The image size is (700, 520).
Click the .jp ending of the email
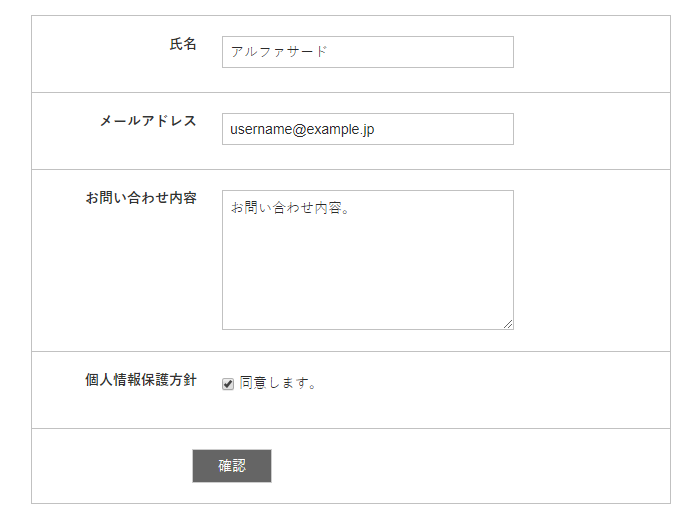(x=367, y=130)
